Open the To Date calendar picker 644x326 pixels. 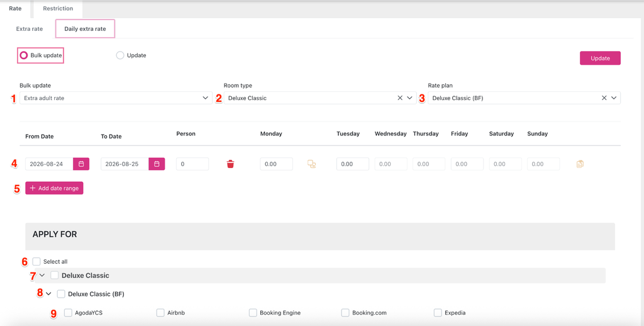point(157,164)
